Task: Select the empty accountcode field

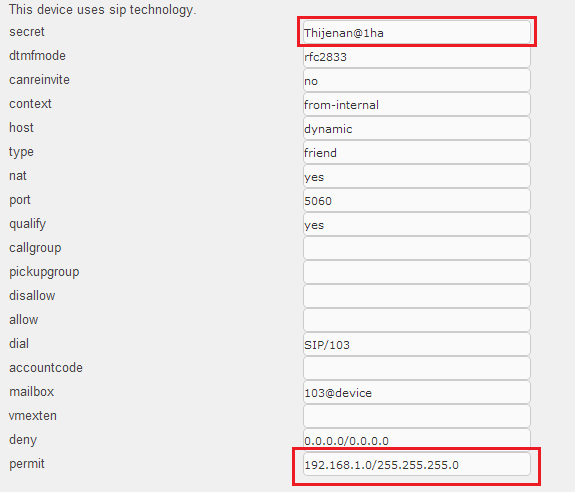Action: pyautogui.click(x=417, y=369)
